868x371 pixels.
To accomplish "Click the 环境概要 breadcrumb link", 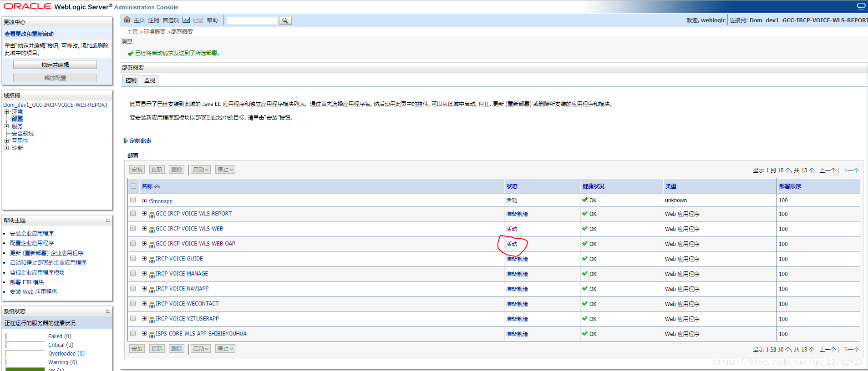I will (155, 32).
